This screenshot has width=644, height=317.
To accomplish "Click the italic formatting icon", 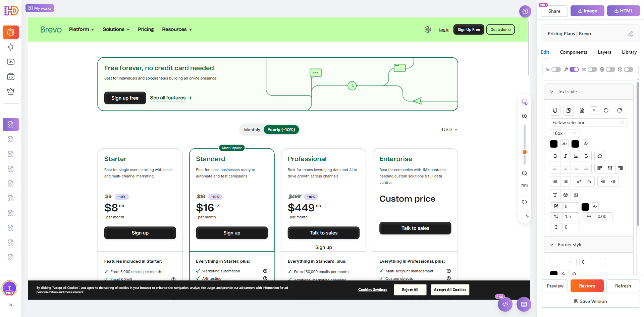I will pos(566,156).
